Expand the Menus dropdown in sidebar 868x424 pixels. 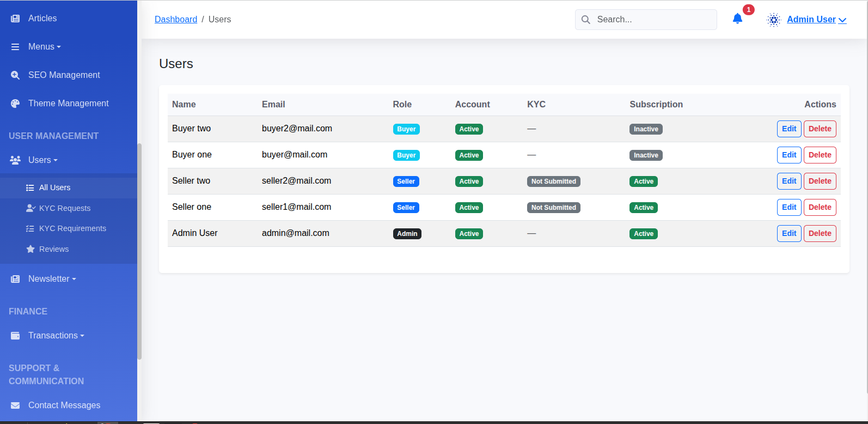point(59,47)
